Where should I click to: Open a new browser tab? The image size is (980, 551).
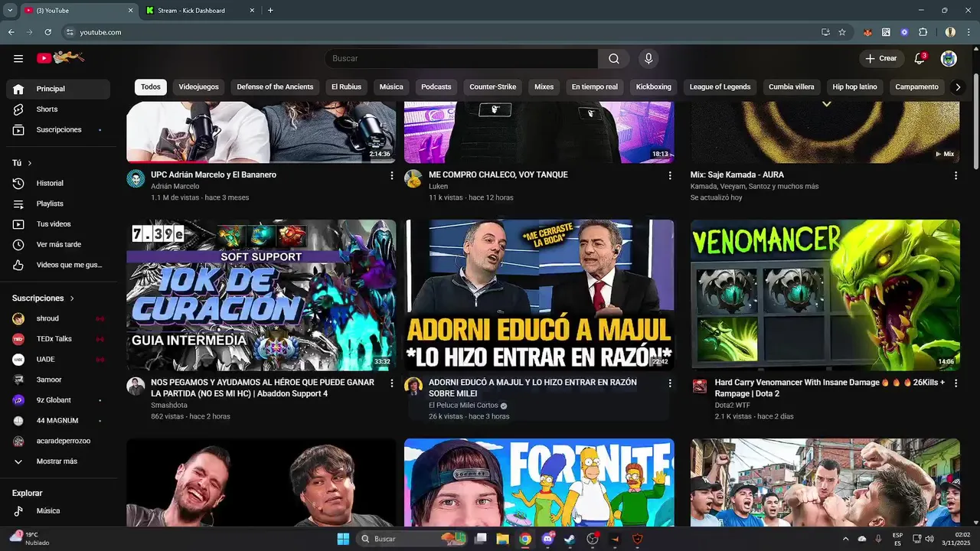(x=270, y=11)
